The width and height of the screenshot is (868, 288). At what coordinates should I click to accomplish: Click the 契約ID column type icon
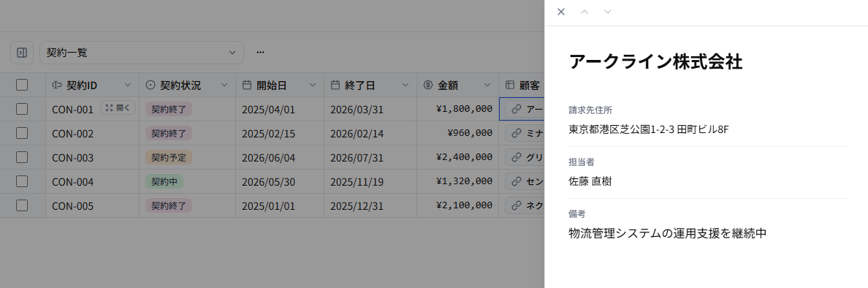click(x=56, y=86)
